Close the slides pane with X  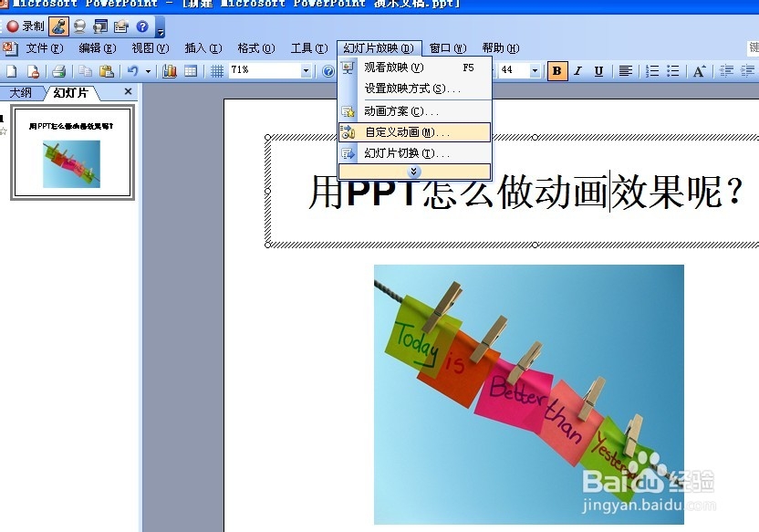click(128, 91)
